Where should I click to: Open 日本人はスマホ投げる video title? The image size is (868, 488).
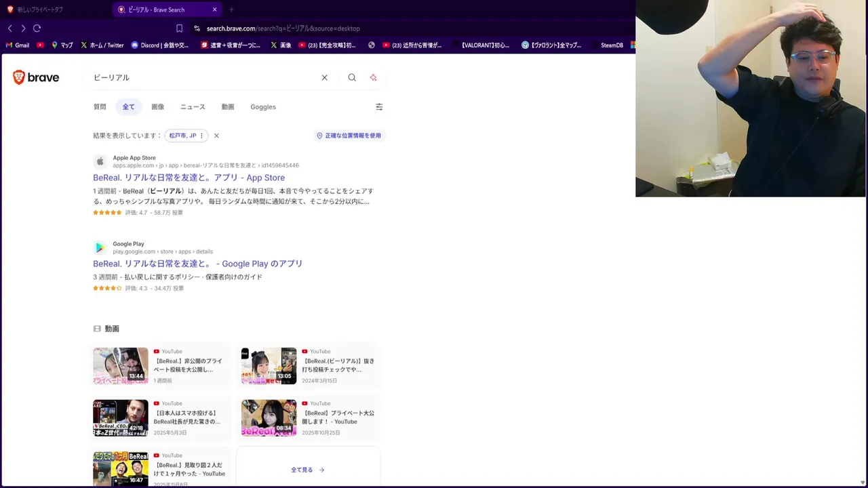click(186, 417)
